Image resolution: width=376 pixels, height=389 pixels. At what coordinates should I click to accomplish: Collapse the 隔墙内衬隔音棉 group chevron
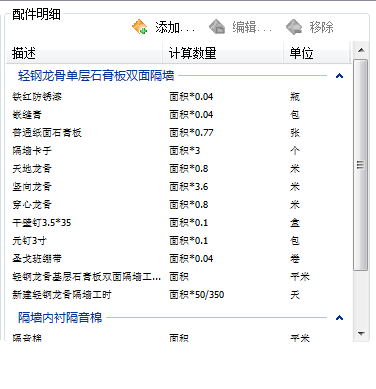click(x=339, y=318)
